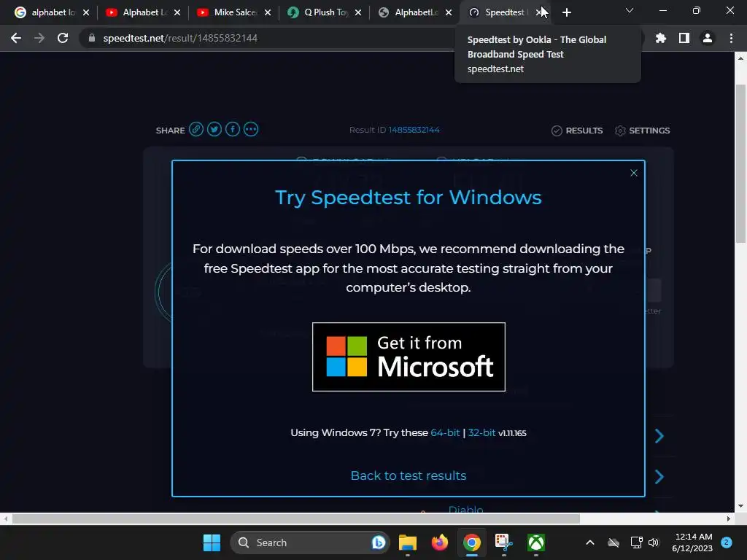This screenshot has height=560, width=747.
Task: Copy result link via SHARE link icon
Action: coord(196,130)
